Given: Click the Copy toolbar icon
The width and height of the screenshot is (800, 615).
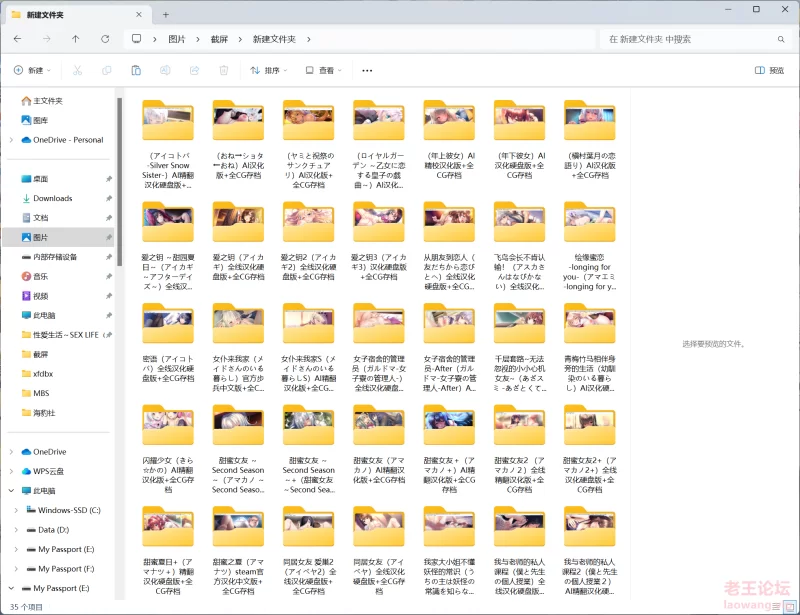Looking at the screenshot, I should click(107, 70).
